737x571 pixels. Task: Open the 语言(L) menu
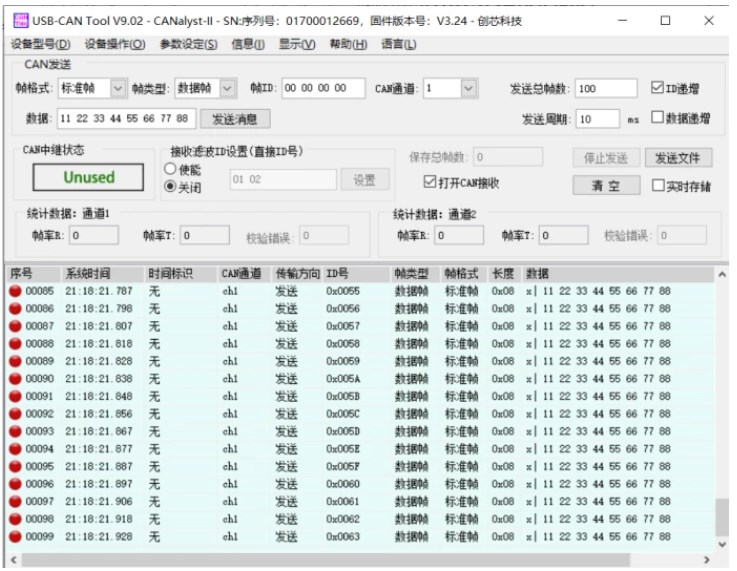pos(398,45)
